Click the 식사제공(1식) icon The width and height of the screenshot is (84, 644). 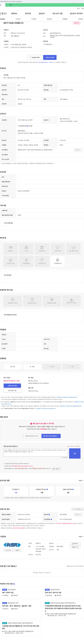(x=58, y=261)
